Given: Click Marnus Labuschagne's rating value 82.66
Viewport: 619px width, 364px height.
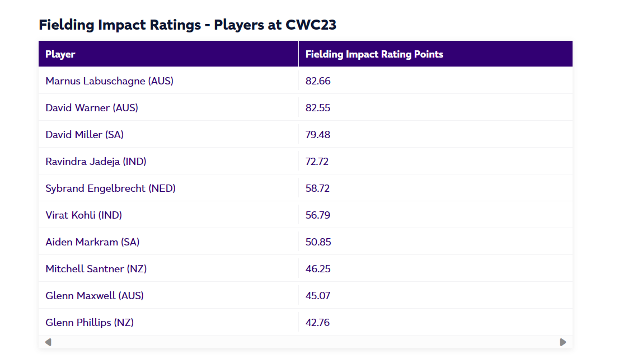Looking at the screenshot, I should click(318, 81).
